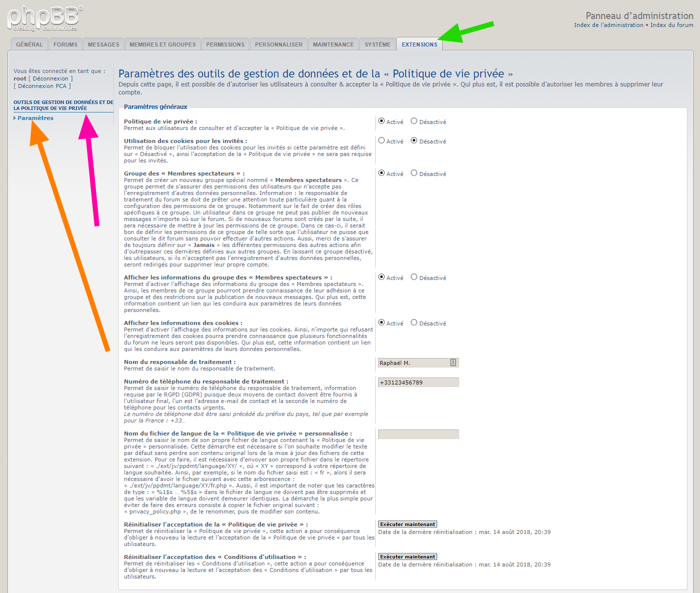The width and height of the screenshot is (700, 593).
Task: Click Exécuter maintenant for Conditions d'utilisation reset
Action: [x=407, y=556]
